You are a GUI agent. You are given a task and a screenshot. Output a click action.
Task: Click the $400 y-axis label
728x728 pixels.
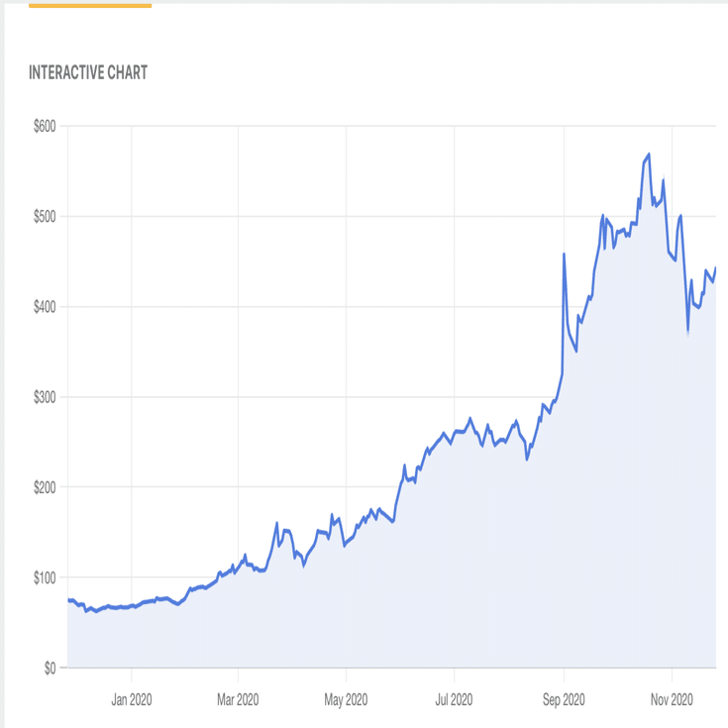pos(44,306)
